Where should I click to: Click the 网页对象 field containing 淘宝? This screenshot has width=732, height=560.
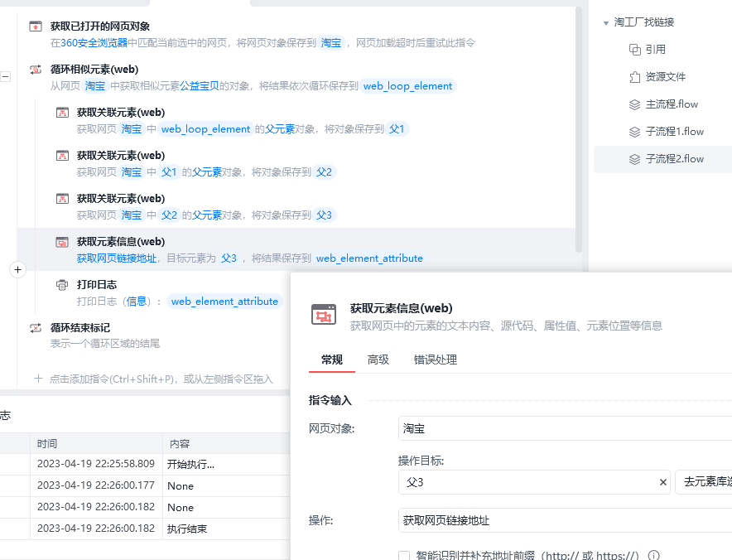(563, 428)
